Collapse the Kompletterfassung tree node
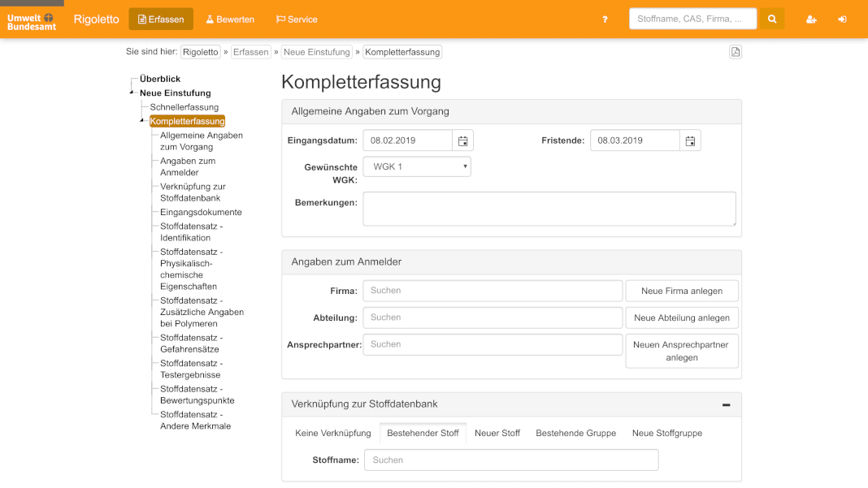 [142, 121]
